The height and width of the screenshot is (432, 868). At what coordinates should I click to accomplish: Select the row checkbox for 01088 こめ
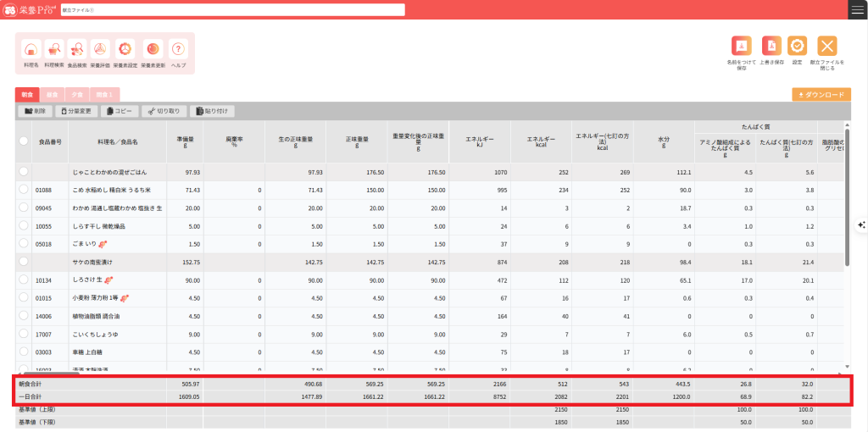click(x=24, y=191)
